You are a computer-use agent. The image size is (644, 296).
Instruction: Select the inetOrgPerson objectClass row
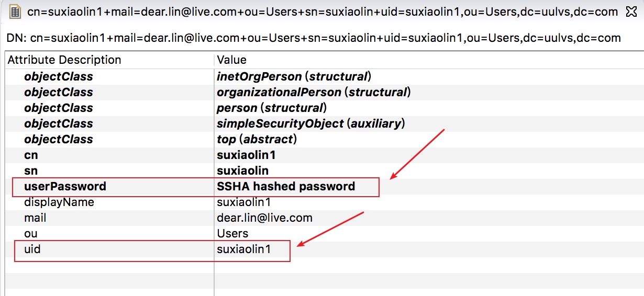coord(324,76)
